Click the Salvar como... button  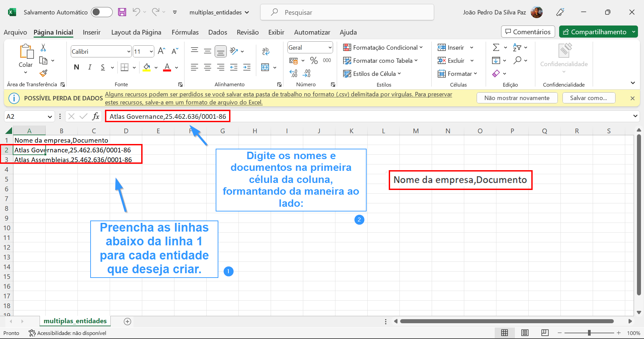[x=588, y=98]
